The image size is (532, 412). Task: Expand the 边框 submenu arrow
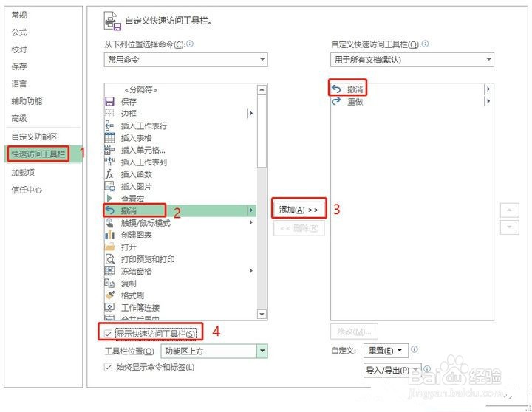pyautogui.click(x=251, y=113)
